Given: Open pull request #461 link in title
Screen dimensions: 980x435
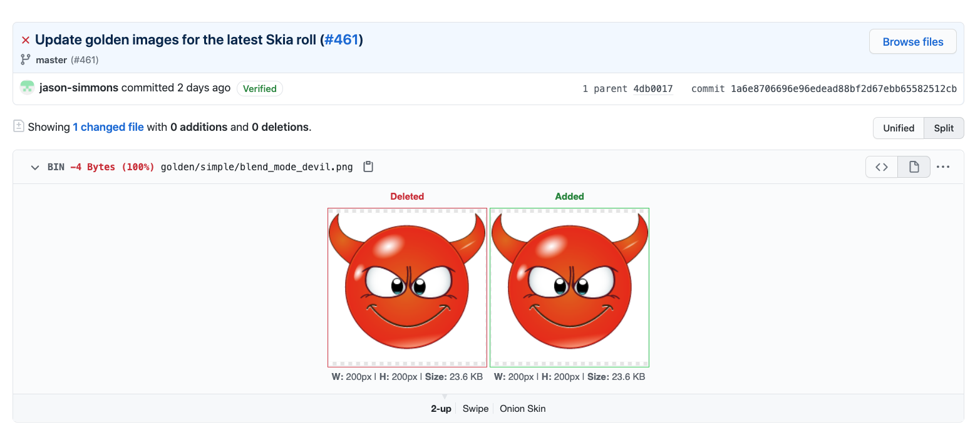Looking at the screenshot, I should (x=342, y=40).
